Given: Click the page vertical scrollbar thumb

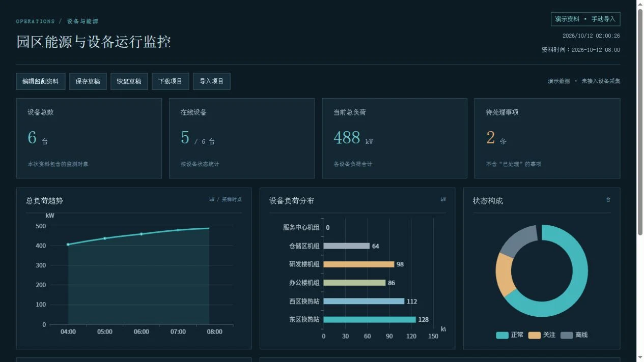Looking at the screenshot, I should (640, 122).
